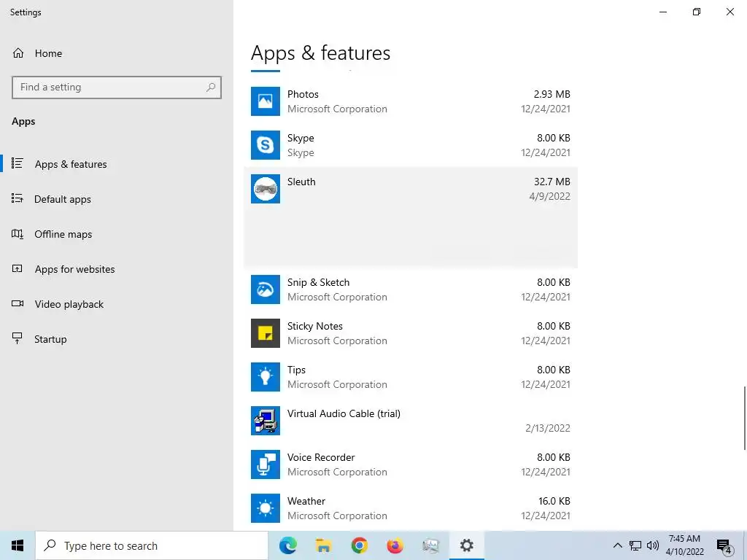The image size is (747, 560).
Task: Select the Snip & Sketch name
Action: pos(318,282)
